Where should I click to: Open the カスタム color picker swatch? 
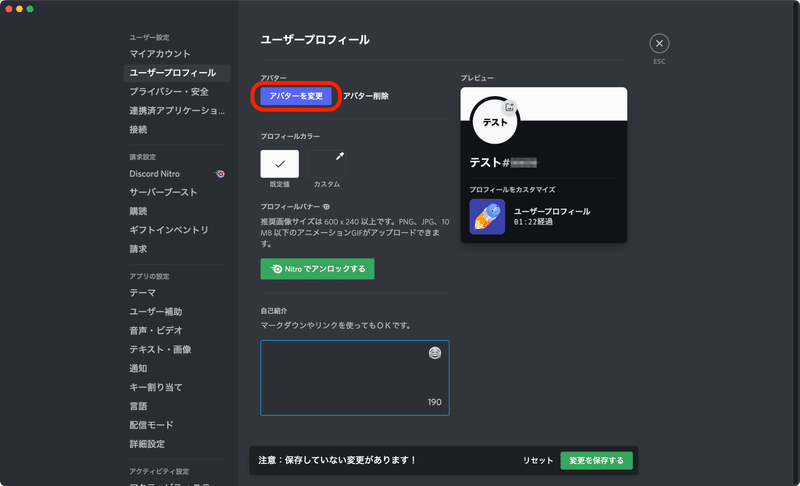(x=327, y=164)
